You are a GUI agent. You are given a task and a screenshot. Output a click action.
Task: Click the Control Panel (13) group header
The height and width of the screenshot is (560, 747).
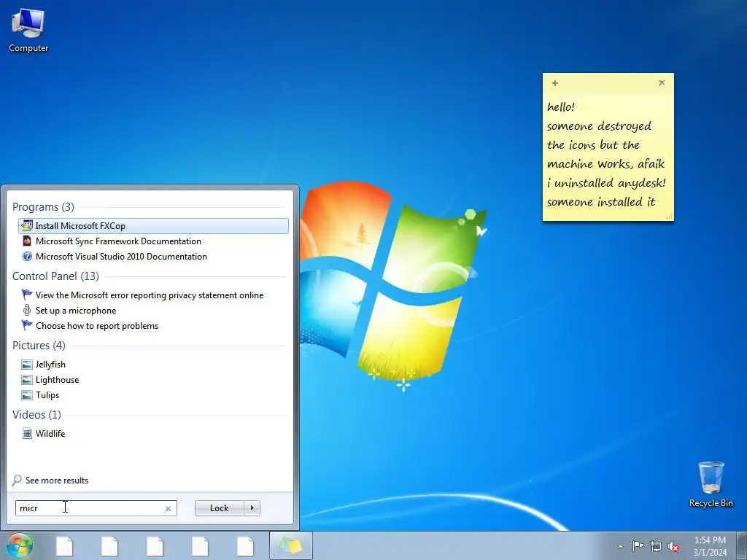(x=55, y=276)
